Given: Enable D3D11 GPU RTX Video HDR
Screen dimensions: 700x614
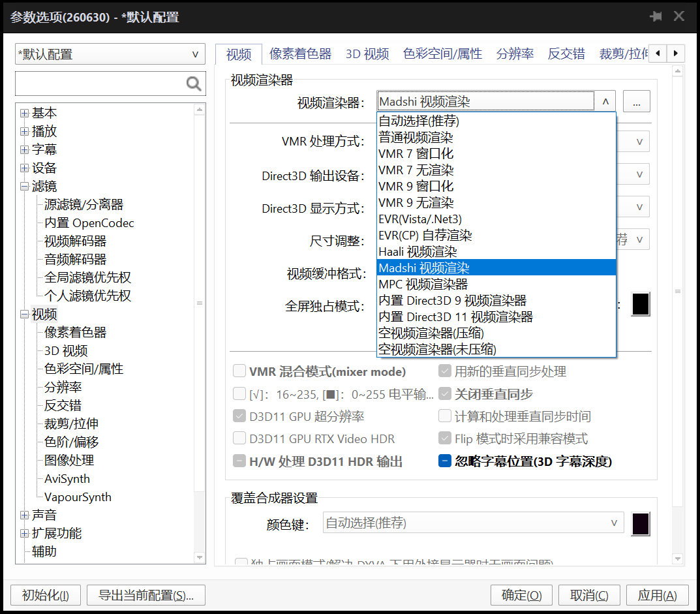Looking at the screenshot, I should 239,438.
